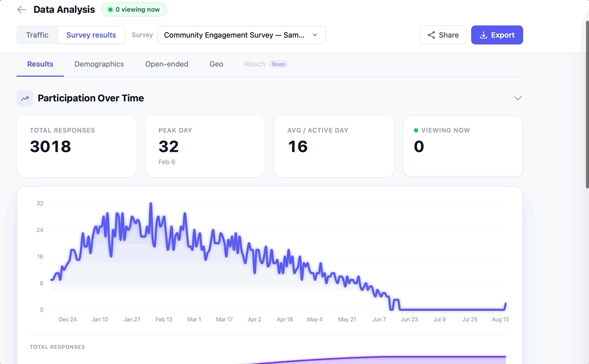589x364 pixels.
Task: Click the download icon in Export button
Action: point(483,35)
